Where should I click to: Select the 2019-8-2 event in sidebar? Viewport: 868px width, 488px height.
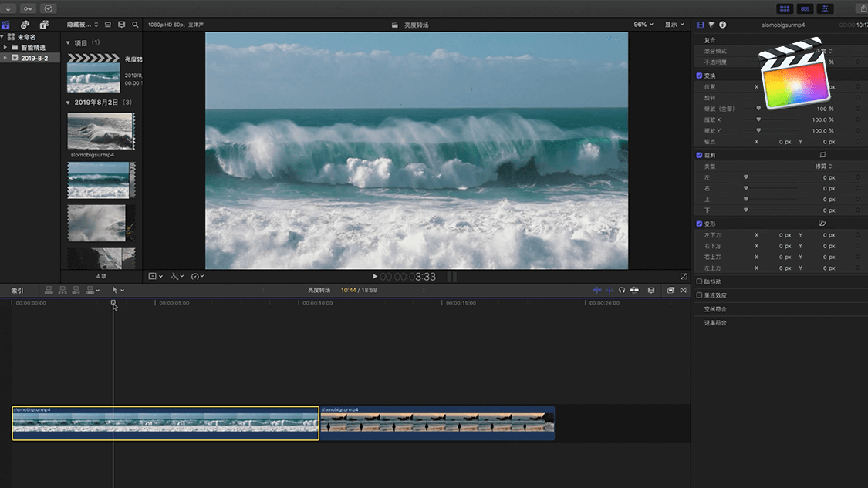pyautogui.click(x=34, y=58)
